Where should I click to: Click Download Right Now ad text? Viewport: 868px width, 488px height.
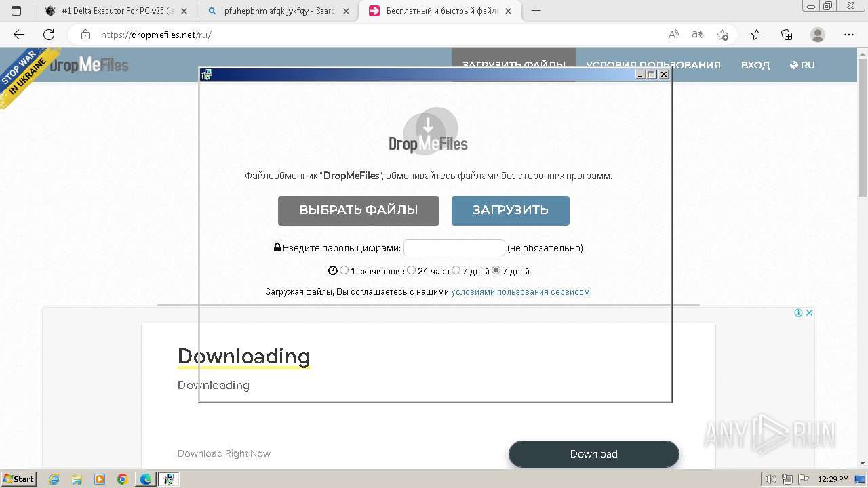(224, 453)
